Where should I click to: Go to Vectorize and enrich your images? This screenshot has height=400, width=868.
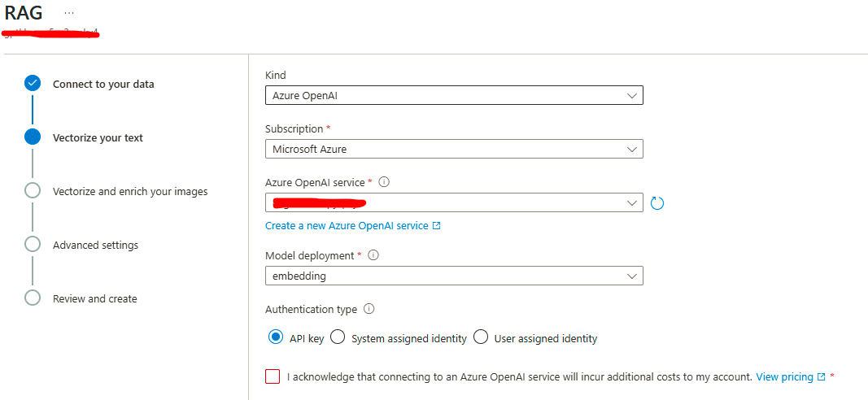coord(130,191)
